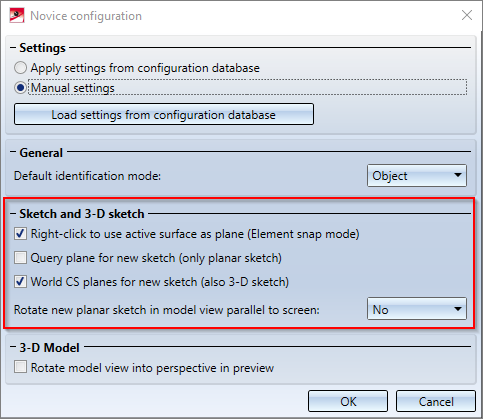The image size is (483, 419).
Task: Confirm the dialog with OK
Action: [x=348, y=401]
